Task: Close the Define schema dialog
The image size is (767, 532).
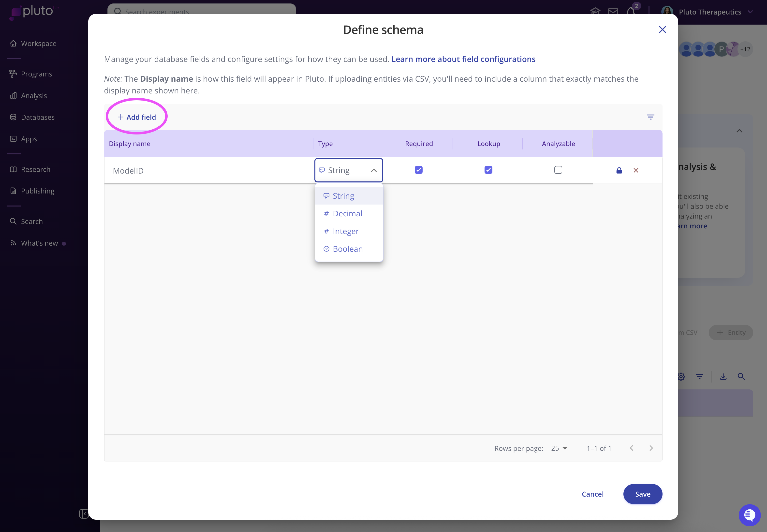Action: click(662, 30)
